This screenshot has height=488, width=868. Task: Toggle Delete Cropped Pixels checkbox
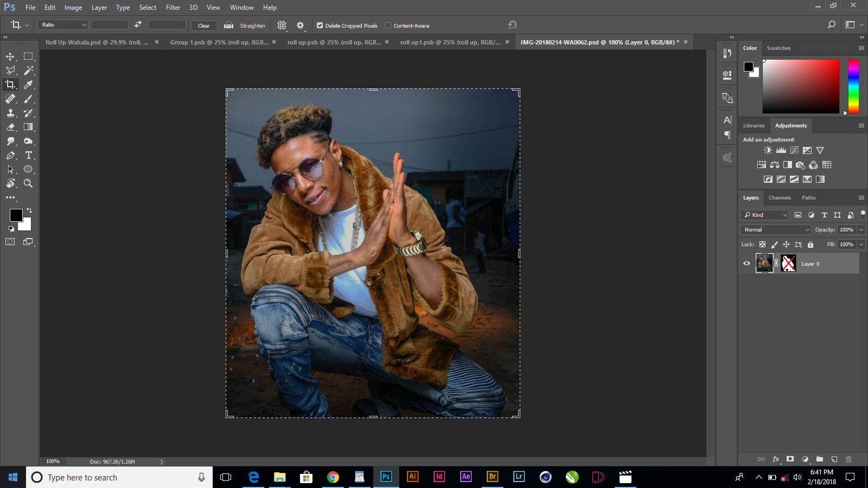(320, 25)
